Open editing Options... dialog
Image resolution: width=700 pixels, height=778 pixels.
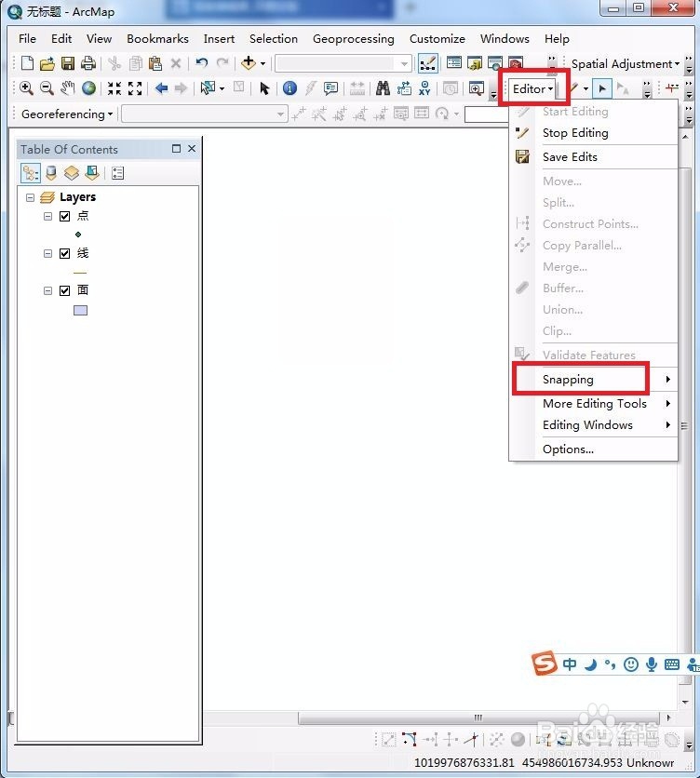[x=593, y=449]
